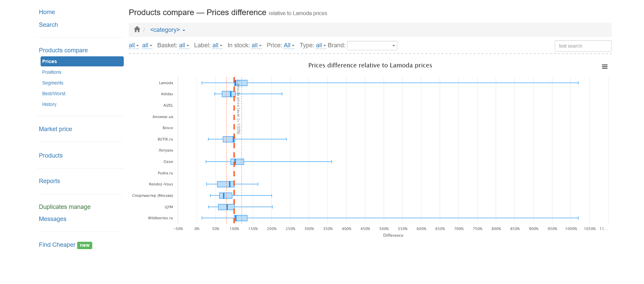Viewport: 644px width, 284px height.
Task: Open Search from sidebar
Action: tap(48, 25)
